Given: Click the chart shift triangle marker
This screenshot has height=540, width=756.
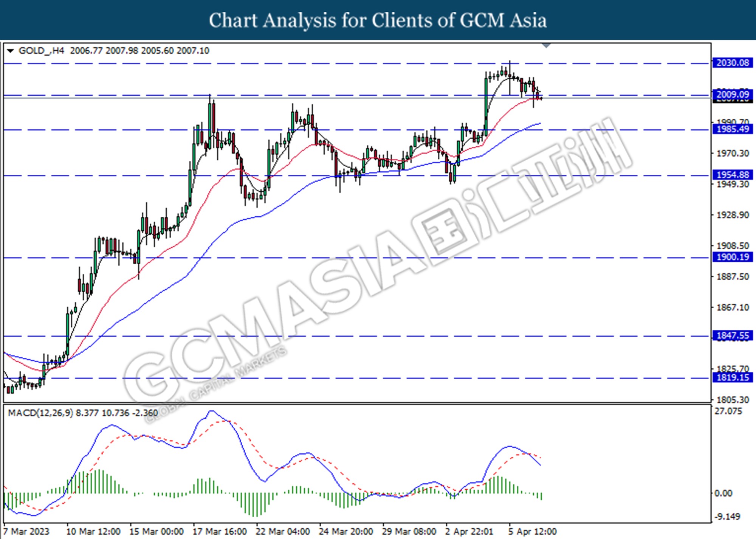Looking at the screenshot, I should pyautogui.click(x=546, y=46).
